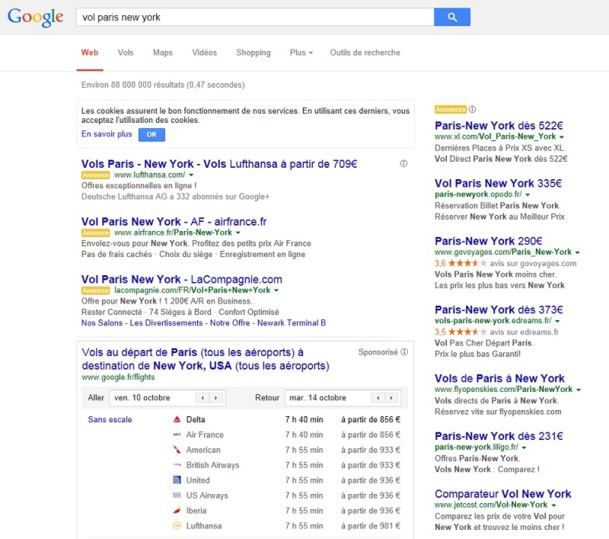Screen dimensions: 609x539
Task: Click the Delta airline logo
Action: click(x=176, y=419)
